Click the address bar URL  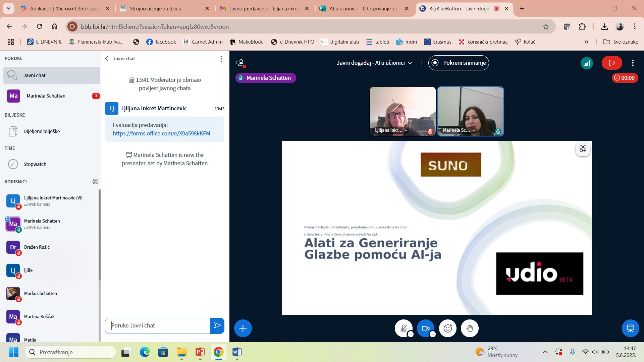(155, 26)
